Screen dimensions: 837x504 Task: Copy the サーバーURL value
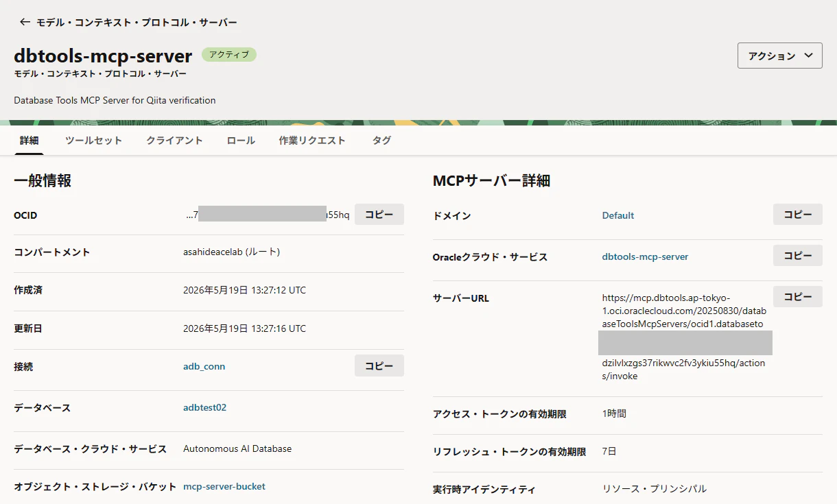pos(798,297)
